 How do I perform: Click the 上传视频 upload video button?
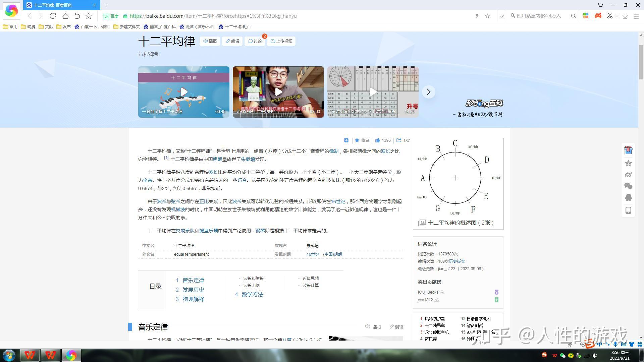[x=281, y=41]
